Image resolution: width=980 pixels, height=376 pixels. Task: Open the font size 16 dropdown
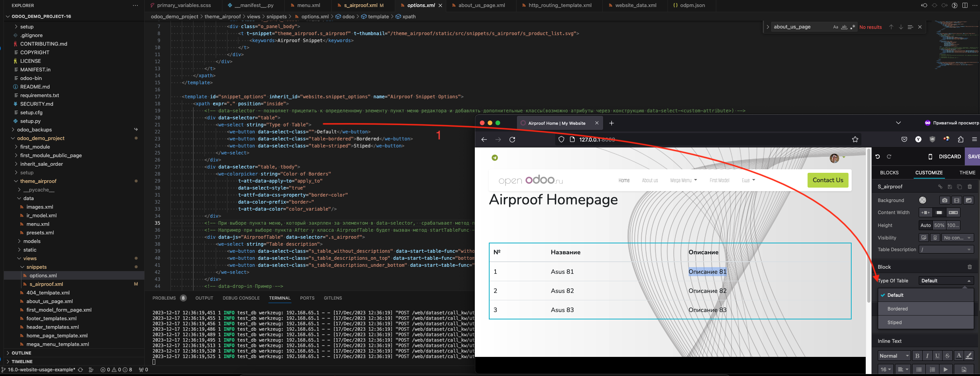point(886,369)
